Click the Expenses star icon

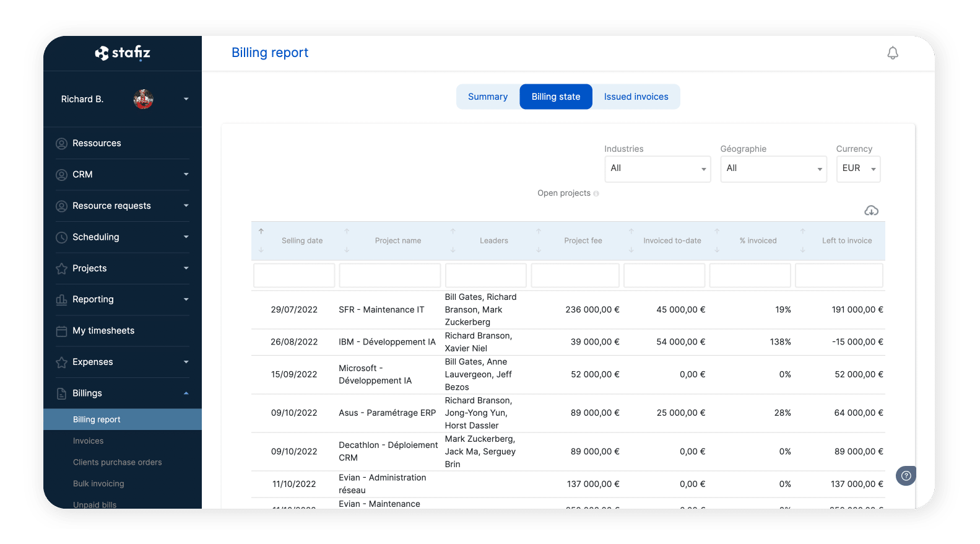coord(61,362)
